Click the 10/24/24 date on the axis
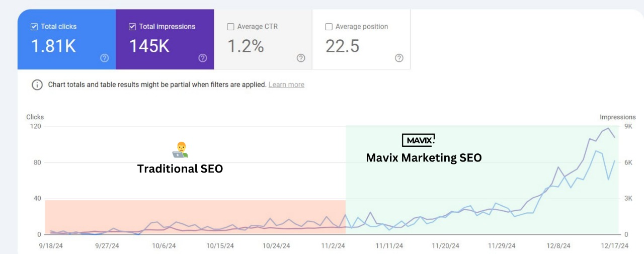The width and height of the screenshot is (644, 254). tap(276, 246)
